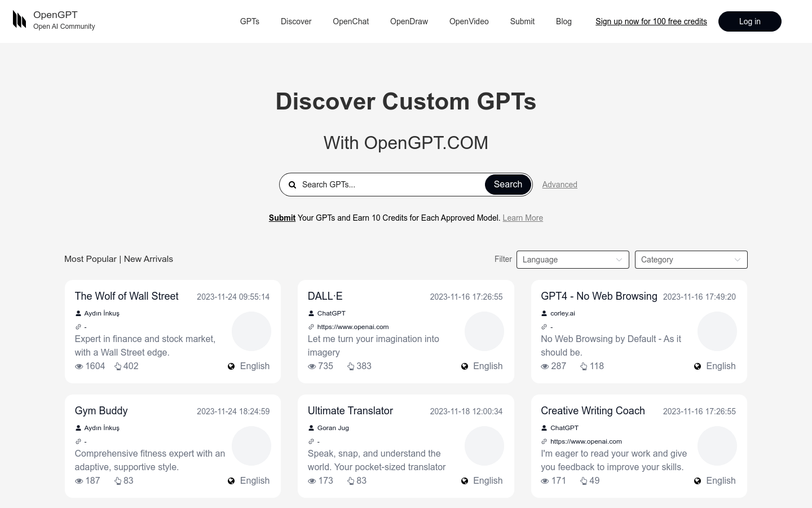Click the author person icon beside corley.ai
812x508 pixels.
pyautogui.click(x=544, y=313)
